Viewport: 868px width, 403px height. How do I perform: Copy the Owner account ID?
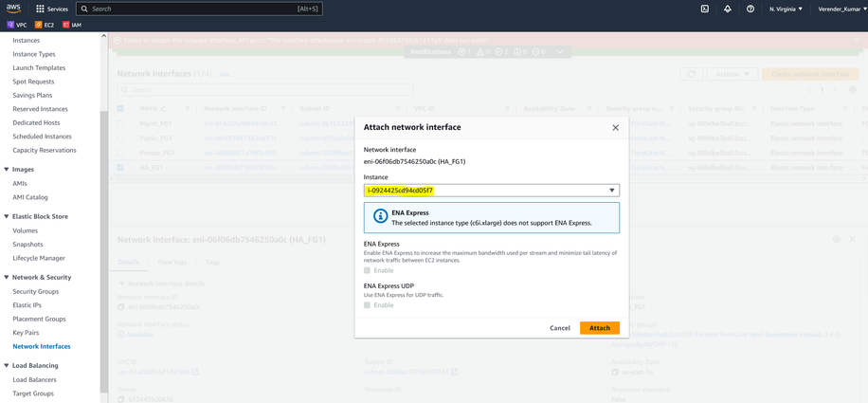point(121,399)
